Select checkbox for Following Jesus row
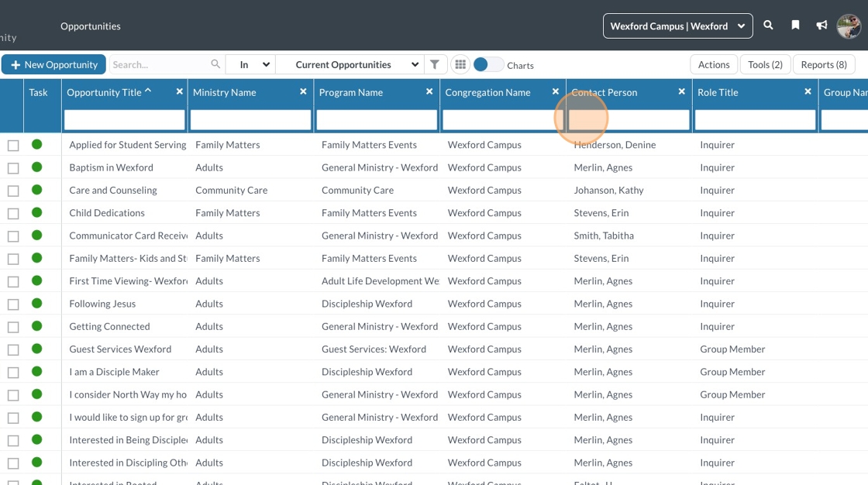The width and height of the screenshot is (868, 485). [13, 304]
